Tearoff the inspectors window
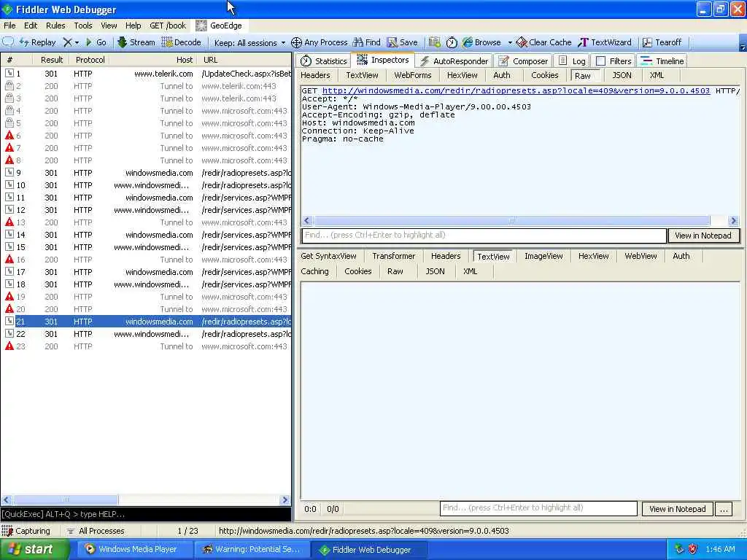 662,42
